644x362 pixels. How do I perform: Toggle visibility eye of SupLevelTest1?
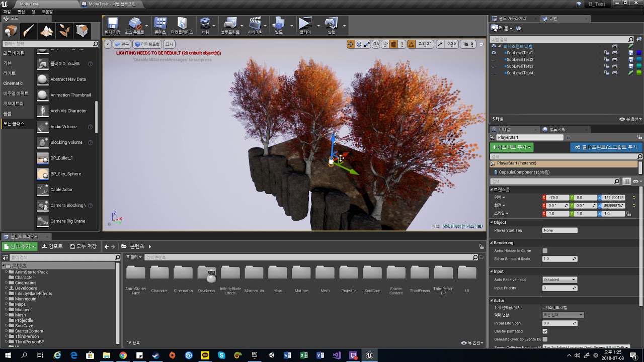(x=494, y=53)
